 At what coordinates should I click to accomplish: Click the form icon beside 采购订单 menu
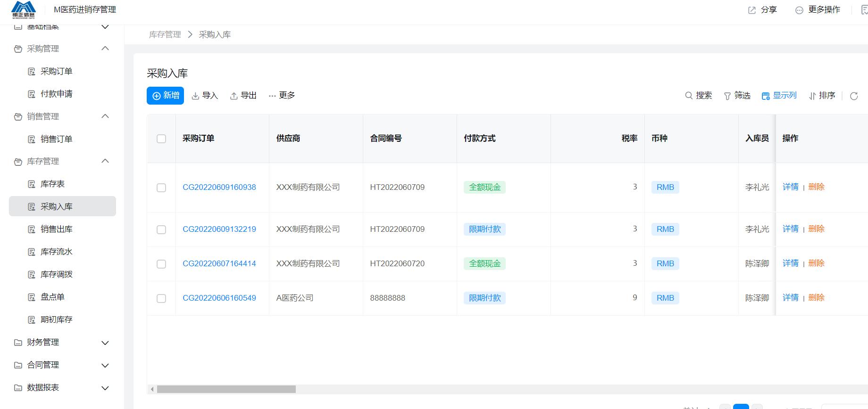[x=32, y=72]
